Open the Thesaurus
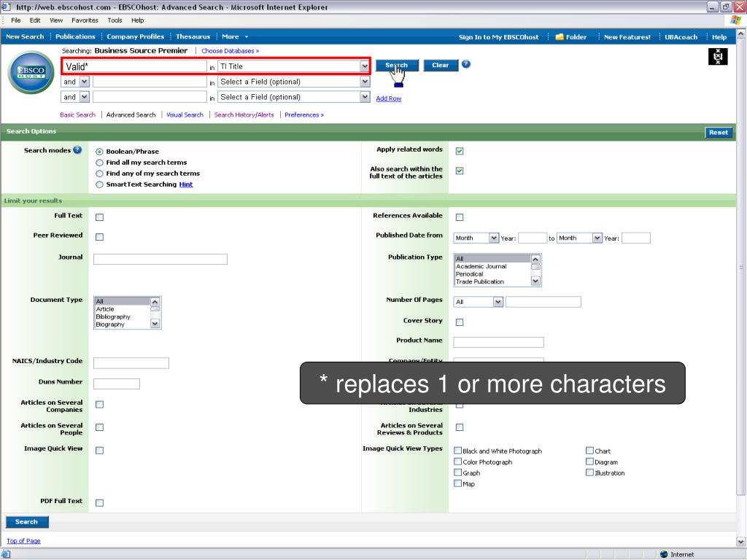The width and height of the screenshot is (747, 560). coord(193,36)
